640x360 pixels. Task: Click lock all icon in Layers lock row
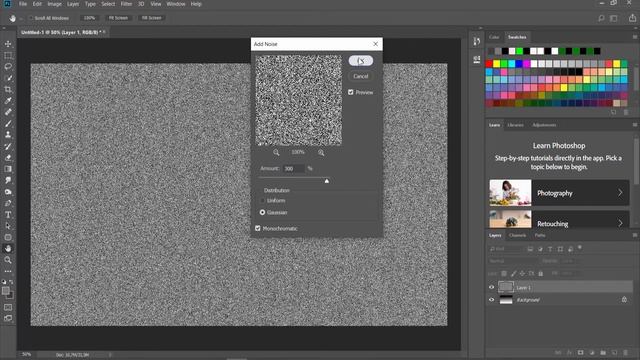click(x=541, y=273)
